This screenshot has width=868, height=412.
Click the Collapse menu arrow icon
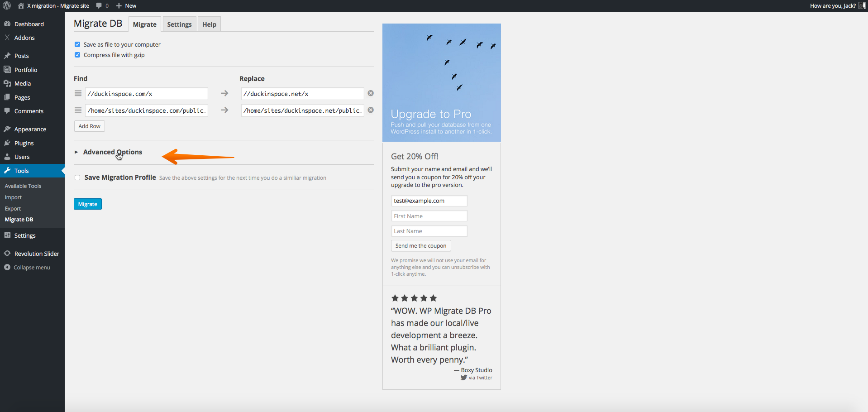(7, 267)
